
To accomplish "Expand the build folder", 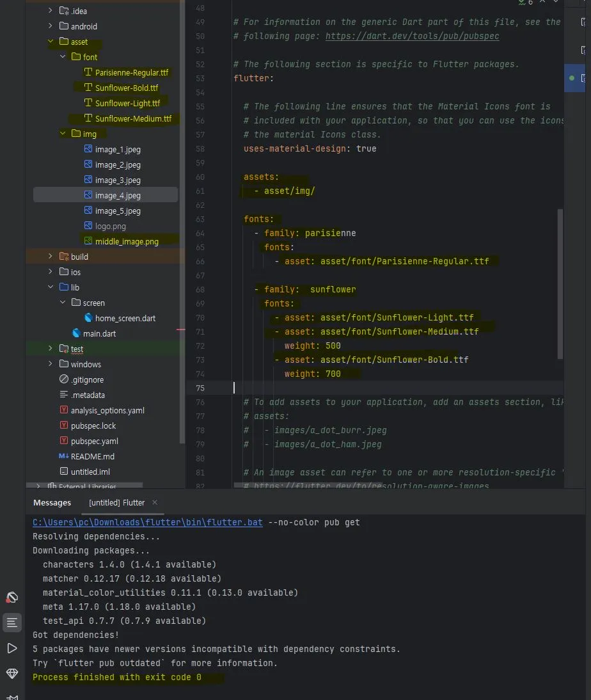I will pos(50,257).
